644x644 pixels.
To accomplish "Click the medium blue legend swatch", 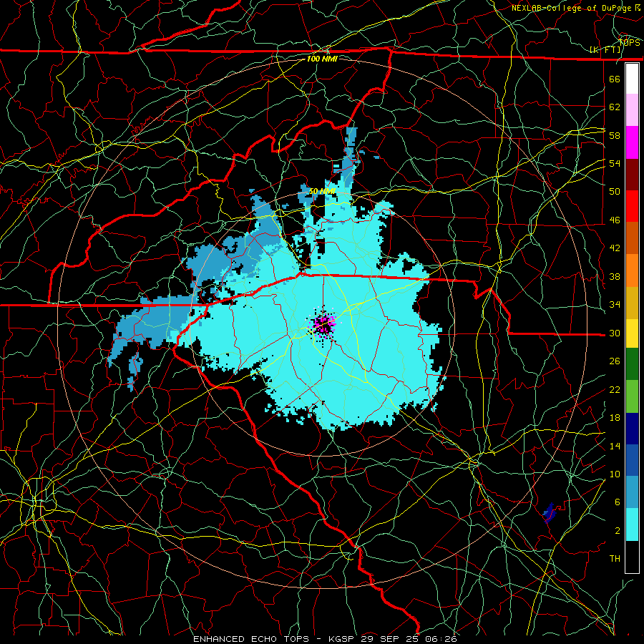I will click(632, 460).
